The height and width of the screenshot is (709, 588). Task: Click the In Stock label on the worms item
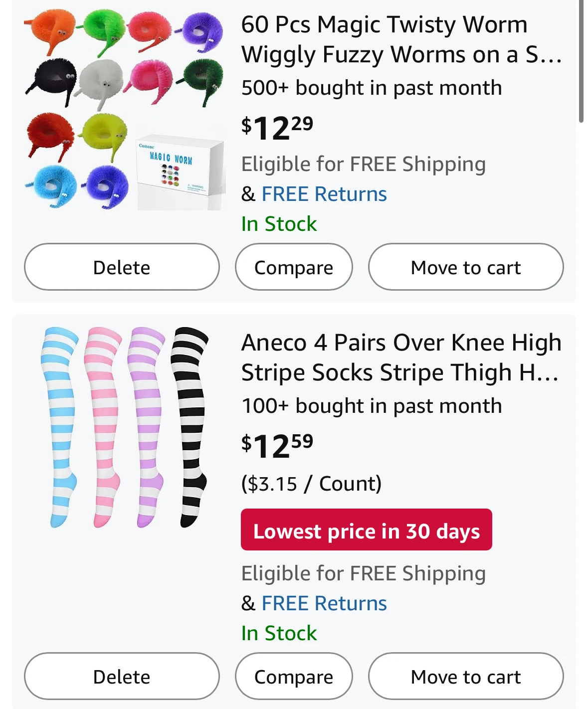tap(279, 224)
